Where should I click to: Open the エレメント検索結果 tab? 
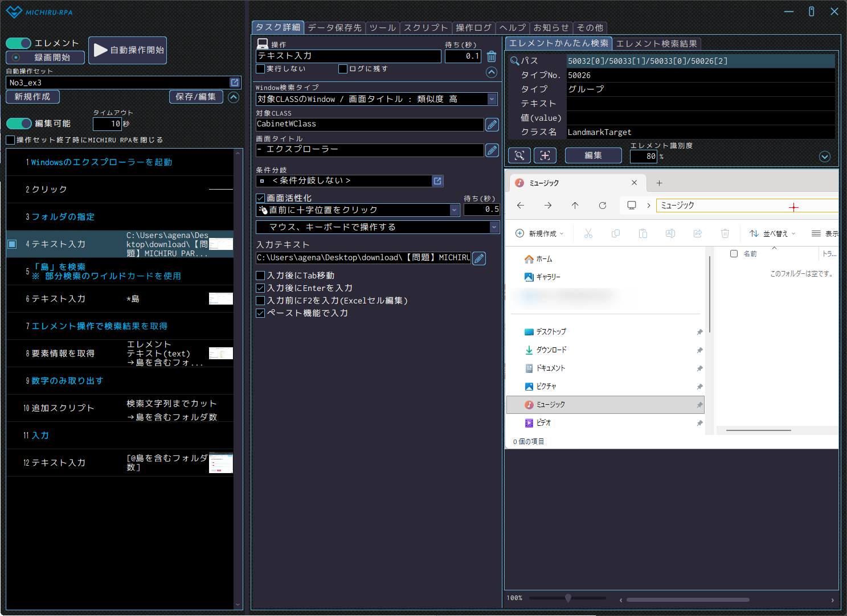pyautogui.click(x=656, y=44)
